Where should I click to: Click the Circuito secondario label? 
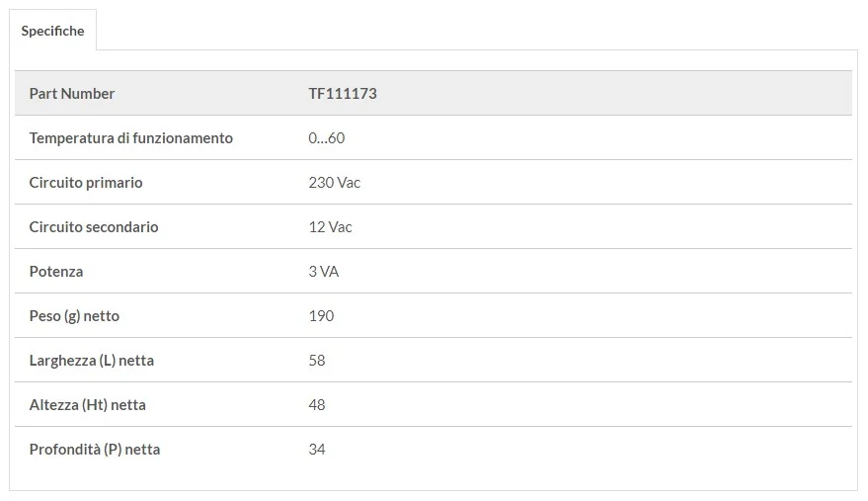(x=94, y=227)
